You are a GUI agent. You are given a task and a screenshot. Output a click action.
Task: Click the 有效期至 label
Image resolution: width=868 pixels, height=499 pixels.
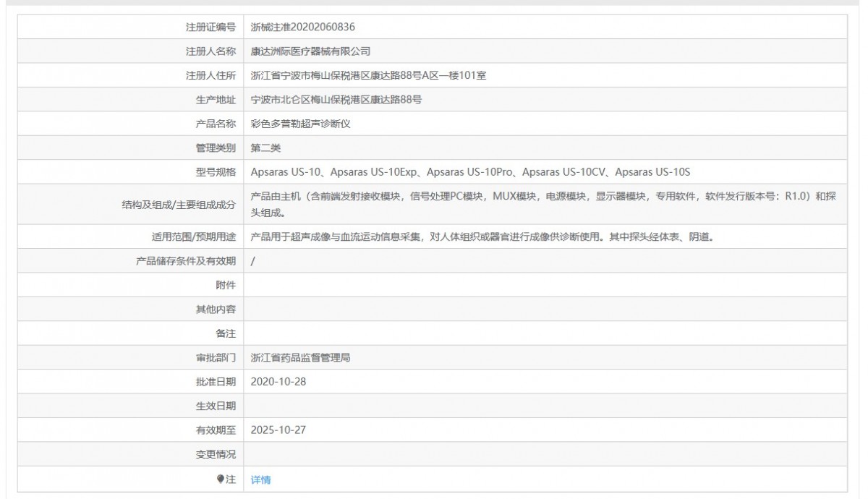click(x=216, y=430)
